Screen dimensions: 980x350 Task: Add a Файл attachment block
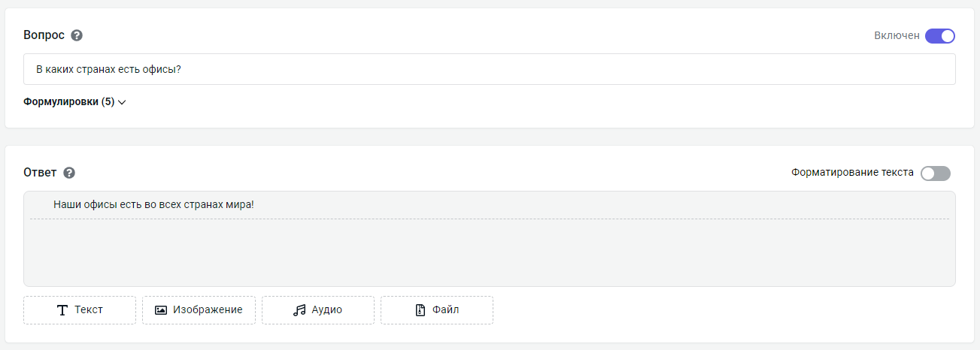437,310
